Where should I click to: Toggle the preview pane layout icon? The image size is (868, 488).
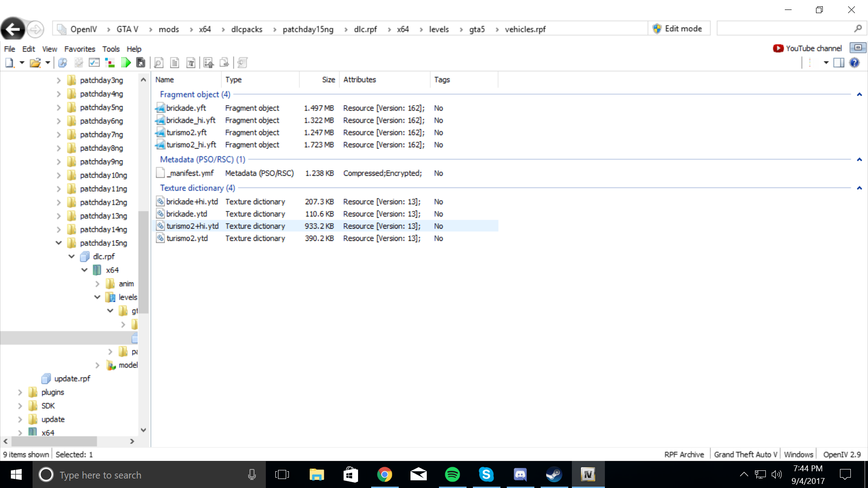pyautogui.click(x=839, y=63)
